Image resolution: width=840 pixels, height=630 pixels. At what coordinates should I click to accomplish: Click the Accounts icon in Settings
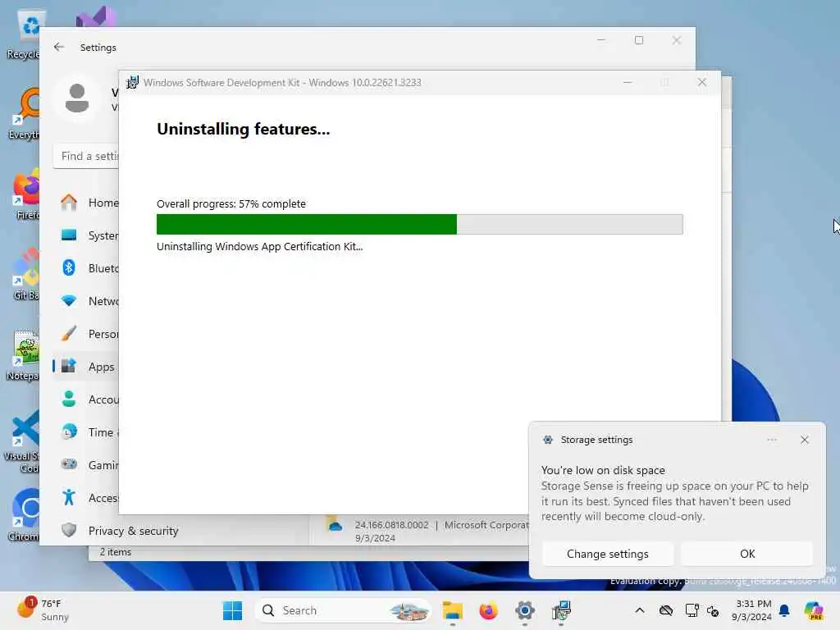click(x=69, y=399)
